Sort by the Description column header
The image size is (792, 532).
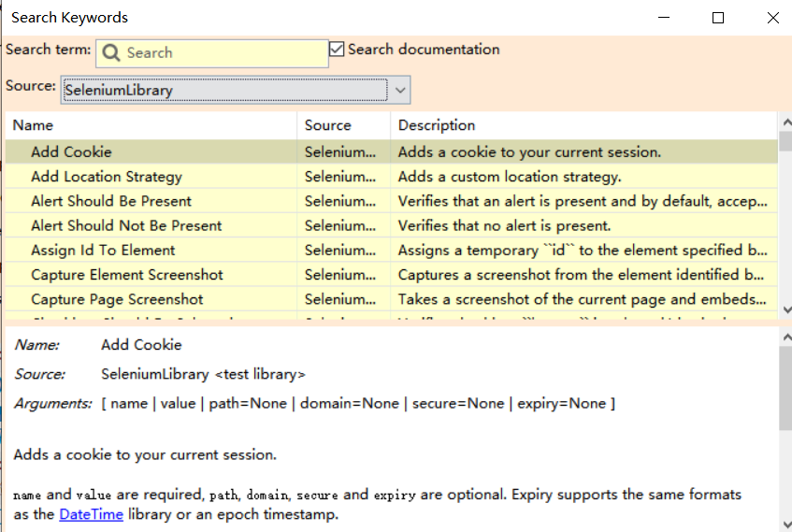(580, 125)
